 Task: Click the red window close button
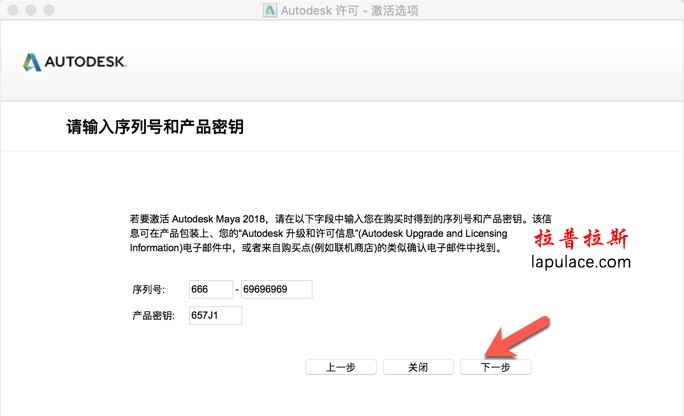pyautogui.click(x=13, y=10)
